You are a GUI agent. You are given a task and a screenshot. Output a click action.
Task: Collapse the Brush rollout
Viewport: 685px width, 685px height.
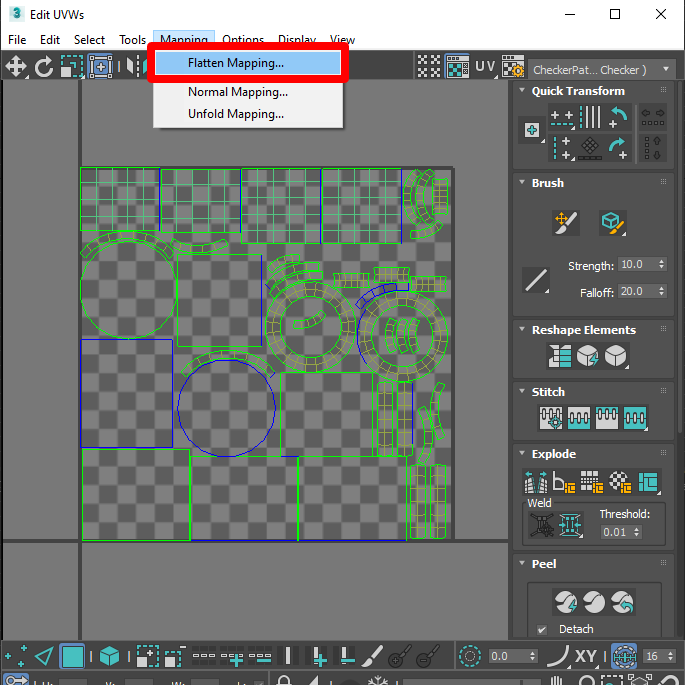[522, 182]
